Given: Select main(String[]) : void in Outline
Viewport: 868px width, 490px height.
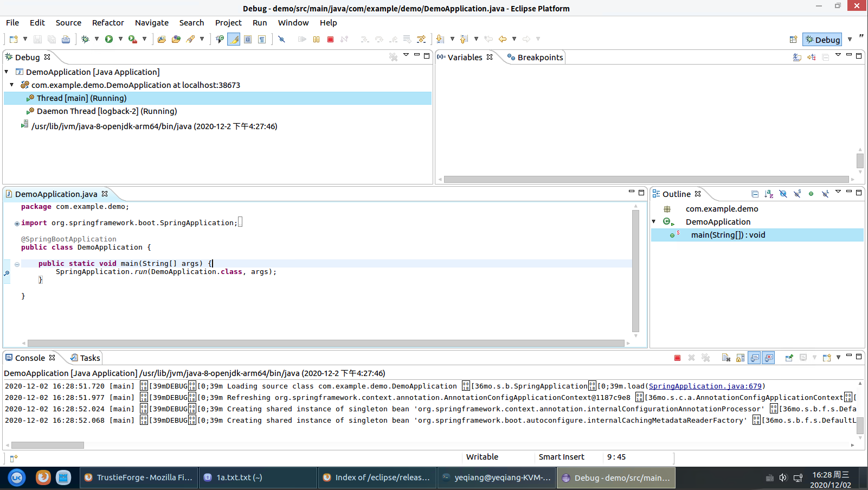Looking at the screenshot, I should pyautogui.click(x=757, y=235).
